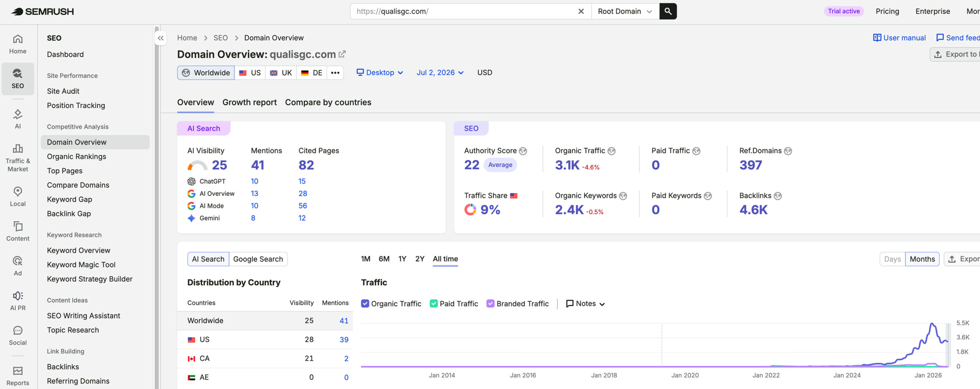Switch chart to Days view
The image size is (980, 389).
[x=892, y=259]
